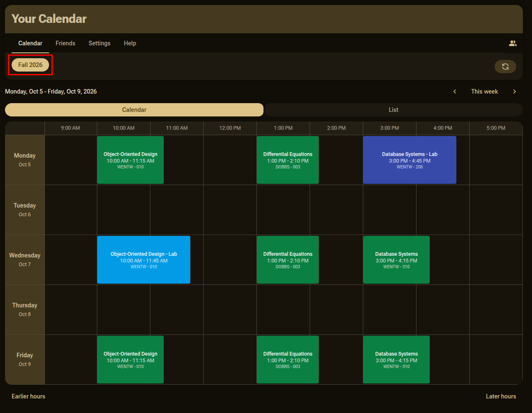Click the 9:00 AM column header
Image resolution: width=532 pixels, height=413 pixels.
[71, 128]
